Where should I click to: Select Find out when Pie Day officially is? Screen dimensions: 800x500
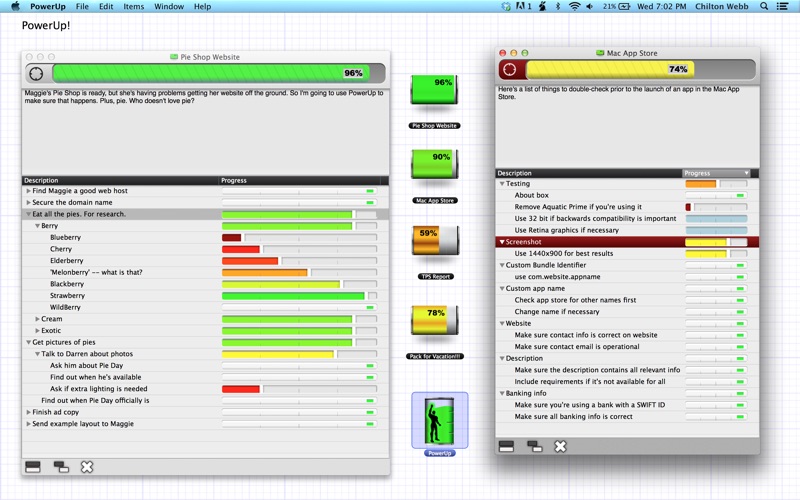click(x=205, y=401)
